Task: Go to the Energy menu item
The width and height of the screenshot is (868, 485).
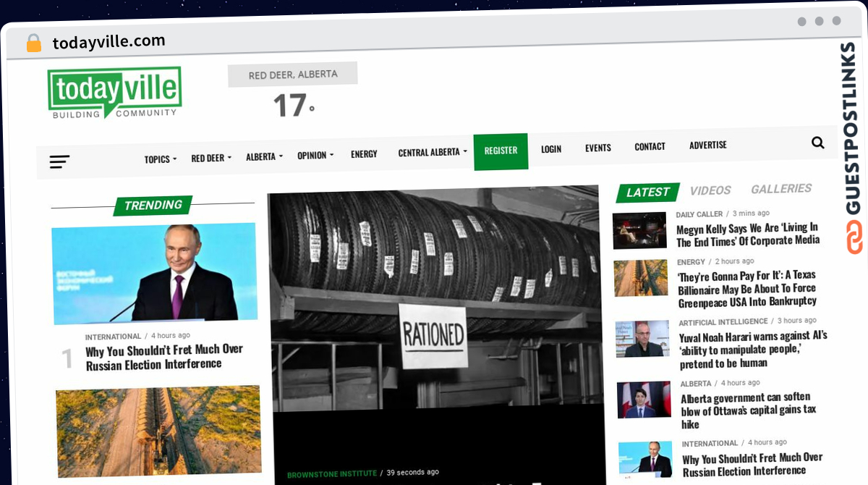Action: coord(364,153)
